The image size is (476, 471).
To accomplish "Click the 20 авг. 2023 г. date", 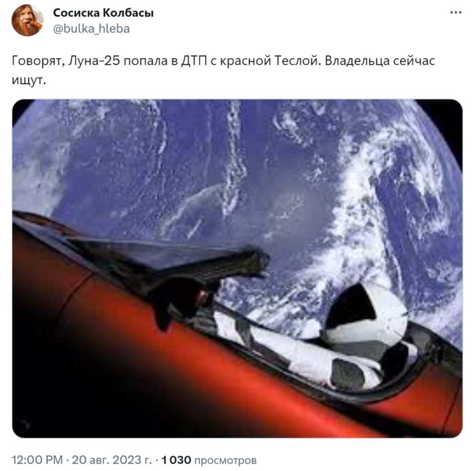I will (x=112, y=460).
